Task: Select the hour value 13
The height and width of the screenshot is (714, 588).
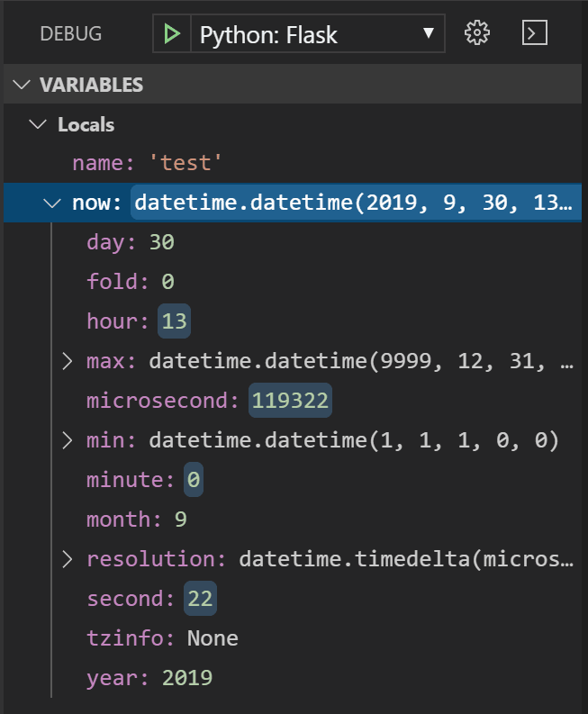Action: tap(175, 321)
